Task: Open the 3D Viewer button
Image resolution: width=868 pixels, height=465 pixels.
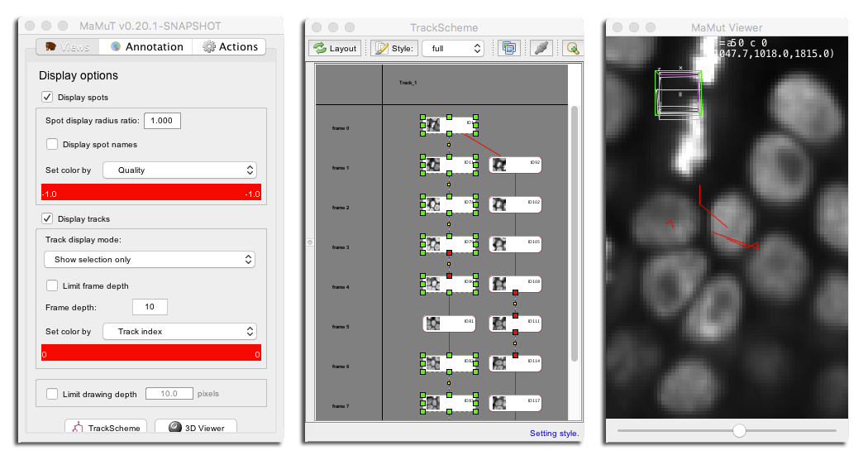Action: pyautogui.click(x=196, y=427)
